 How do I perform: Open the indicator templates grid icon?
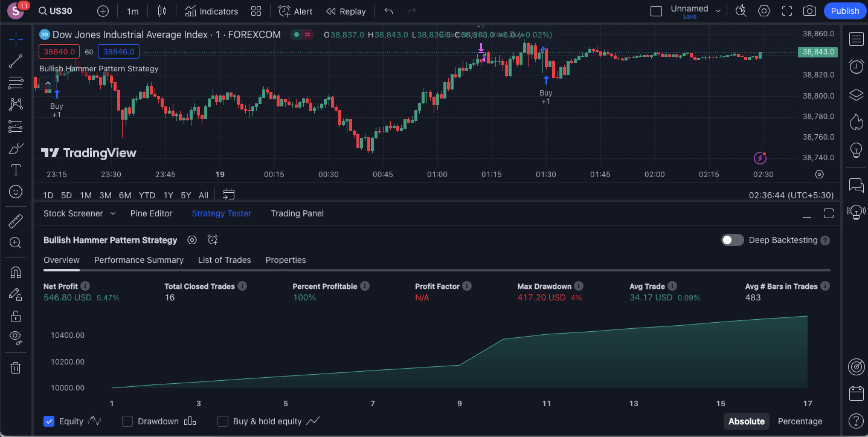pyautogui.click(x=256, y=11)
